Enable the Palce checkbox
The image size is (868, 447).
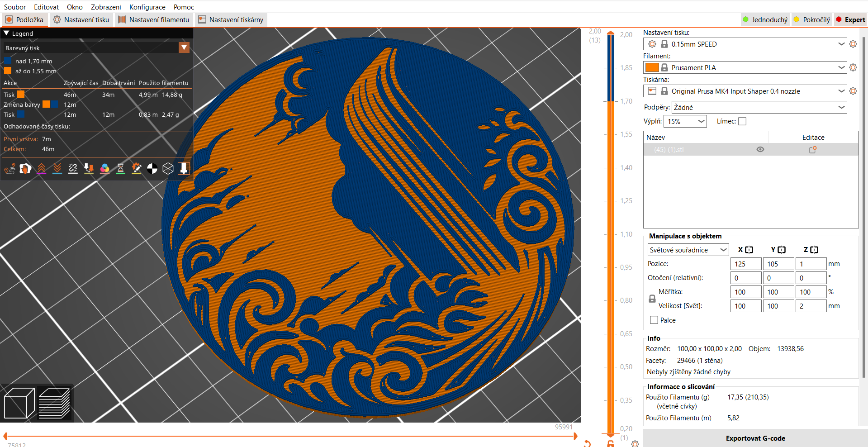654,320
